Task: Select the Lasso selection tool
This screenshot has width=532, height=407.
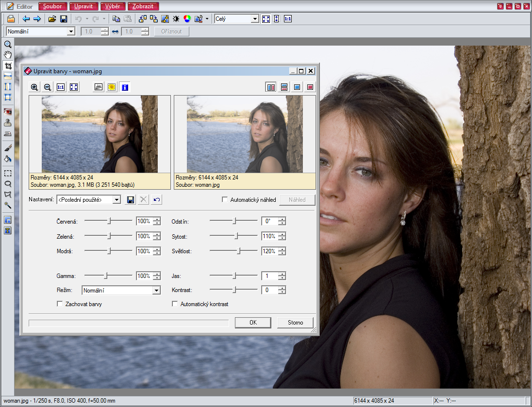Action: point(7,184)
